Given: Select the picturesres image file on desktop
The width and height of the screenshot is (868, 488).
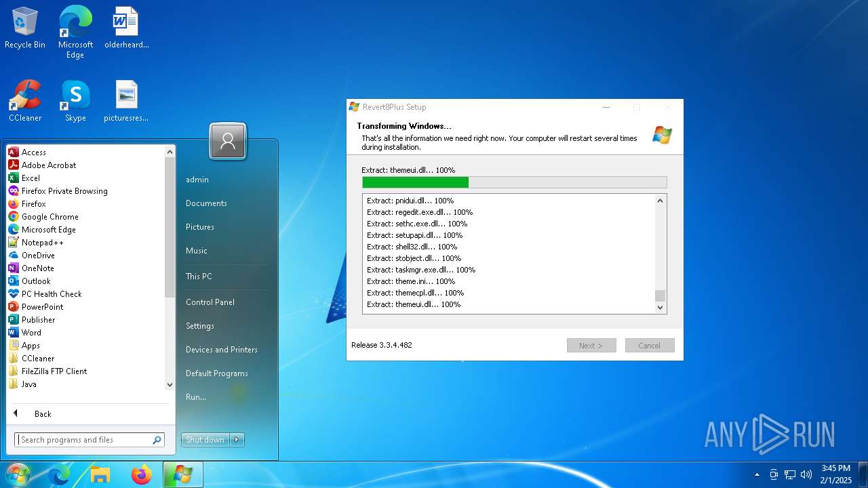Looking at the screenshot, I should click(x=126, y=102).
